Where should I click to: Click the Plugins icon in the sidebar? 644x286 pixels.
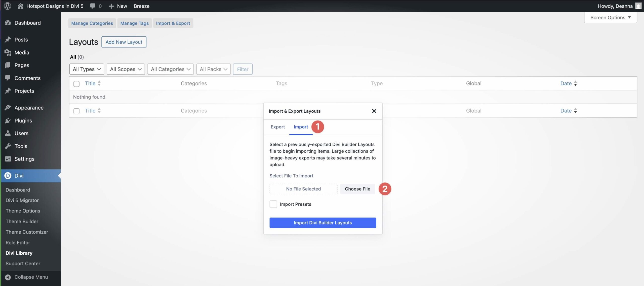[x=8, y=120]
